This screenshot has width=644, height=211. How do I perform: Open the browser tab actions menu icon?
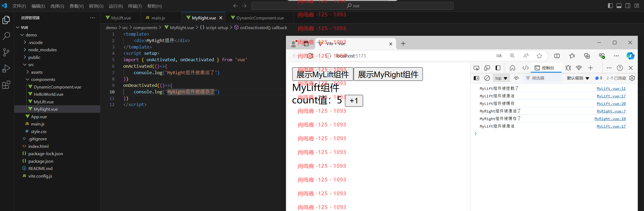306,44
